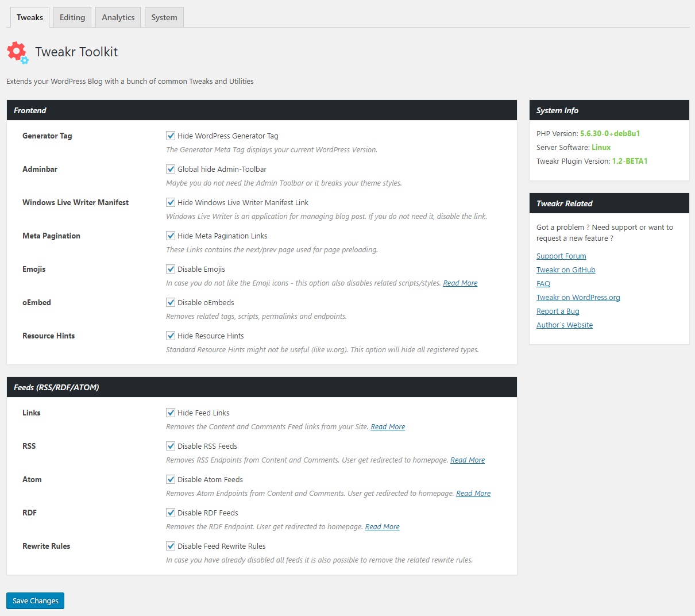Image resolution: width=695 pixels, height=616 pixels.
Task: Click the Server Software Linux value
Action: (x=601, y=147)
